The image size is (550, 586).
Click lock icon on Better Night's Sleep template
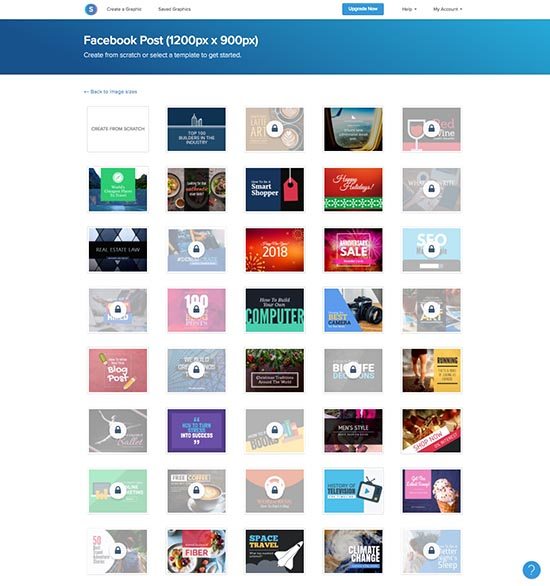431,550
